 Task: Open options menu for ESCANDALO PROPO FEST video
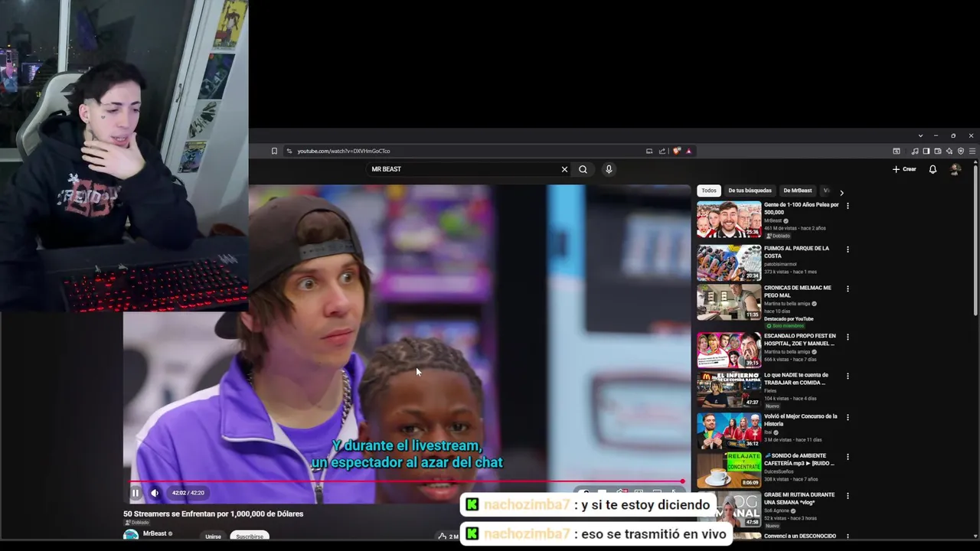848,337
